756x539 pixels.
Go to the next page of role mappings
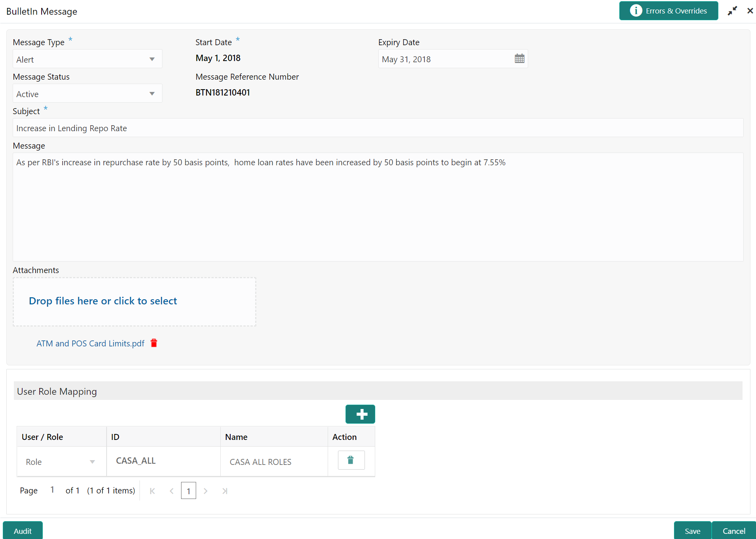click(206, 491)
